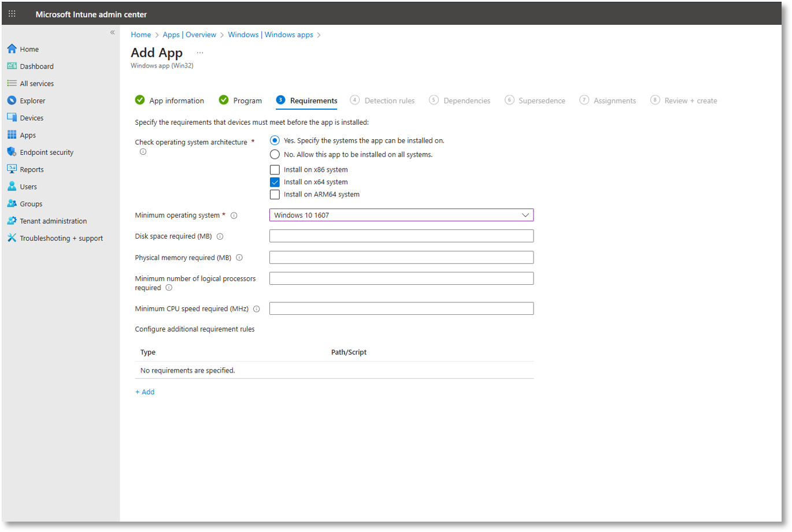Select Yes, specify the systems radio button
The height and width of the screenshot is (532, 792).
pos(275,140)
